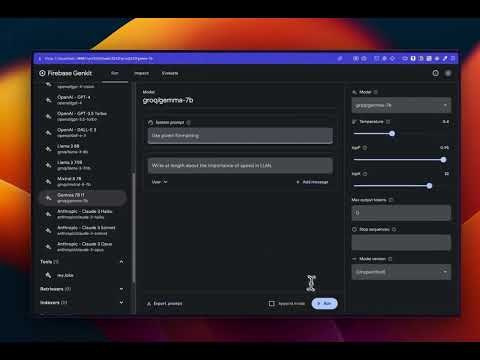Image resolution: width=480 pixels, height=360 pixels.
Task: Select the OpenAI - GPT-3.5 Turbo model icon
Action: pyautogui.click(x=49, y=116)
